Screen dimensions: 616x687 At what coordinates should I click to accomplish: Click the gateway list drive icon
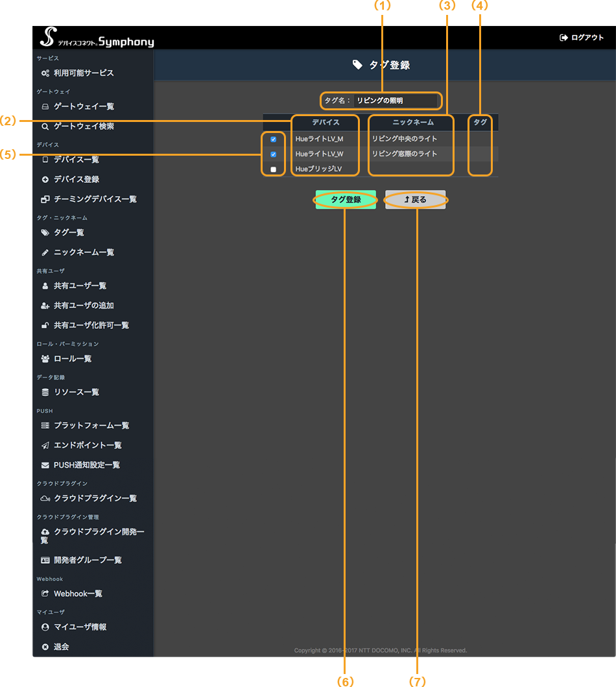point(45,106)
